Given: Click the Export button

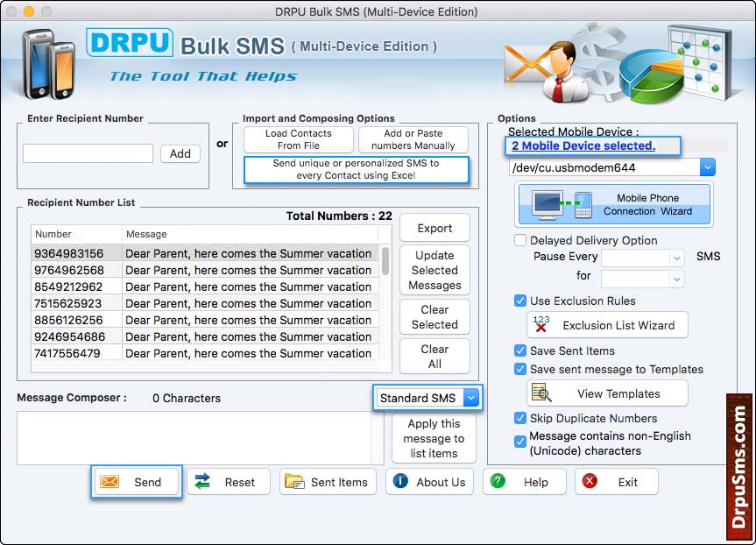Looking at the screenshot, I should (x=435, y=228).
